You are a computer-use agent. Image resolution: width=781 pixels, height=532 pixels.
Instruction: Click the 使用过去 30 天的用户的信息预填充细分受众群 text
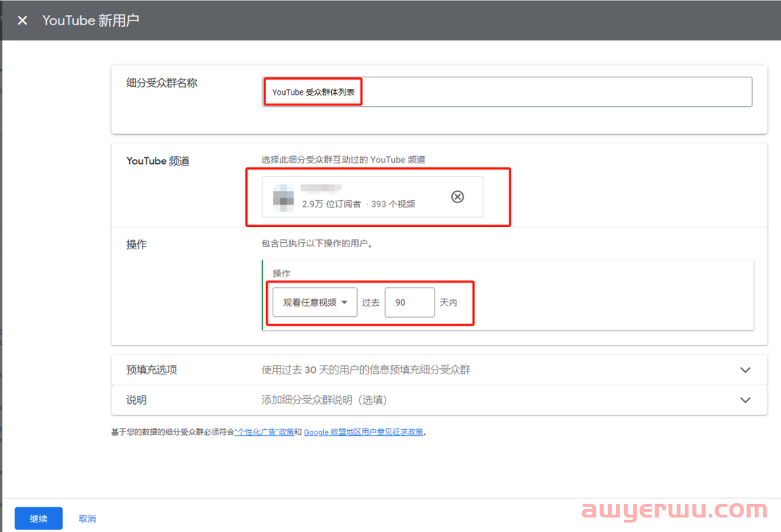coord(366,370)
